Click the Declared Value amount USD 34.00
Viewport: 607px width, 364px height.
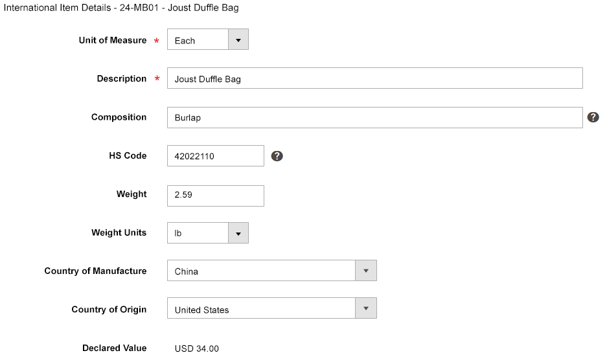tap(197, 348)
